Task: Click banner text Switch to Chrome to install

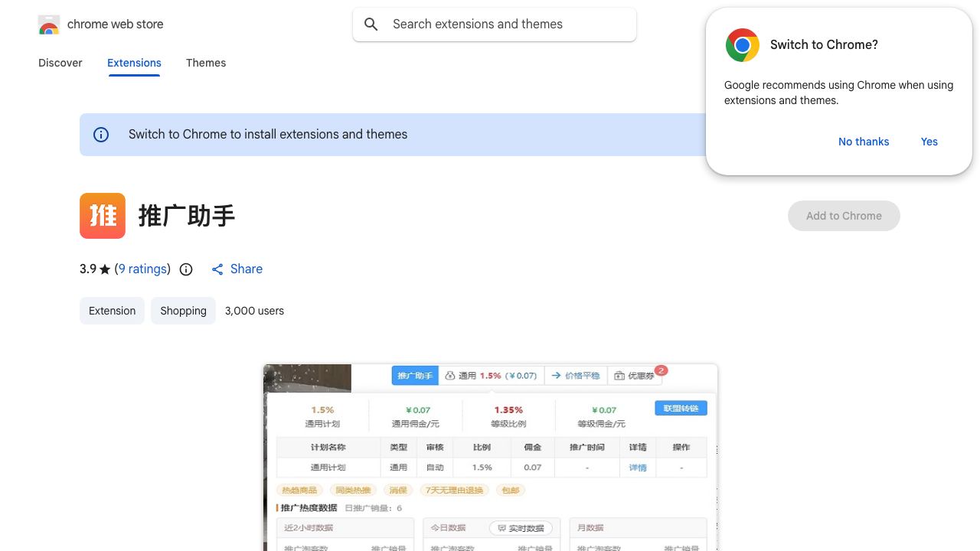Action: [268, 135]
